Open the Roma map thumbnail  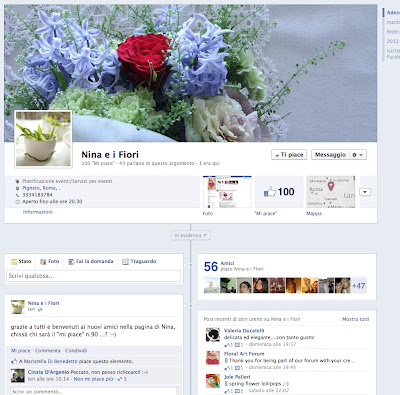(331, 192)
